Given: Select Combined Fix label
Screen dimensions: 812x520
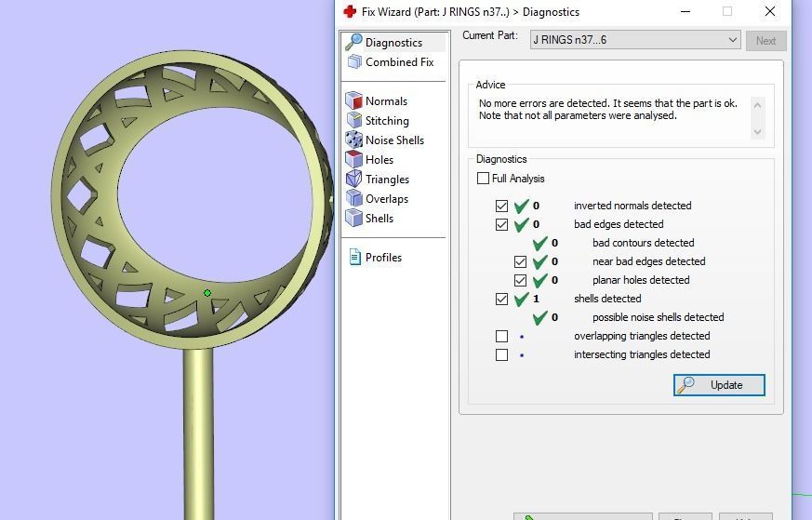Looking at the screenshot, I should pyautogui.click(x=399, y=61).
